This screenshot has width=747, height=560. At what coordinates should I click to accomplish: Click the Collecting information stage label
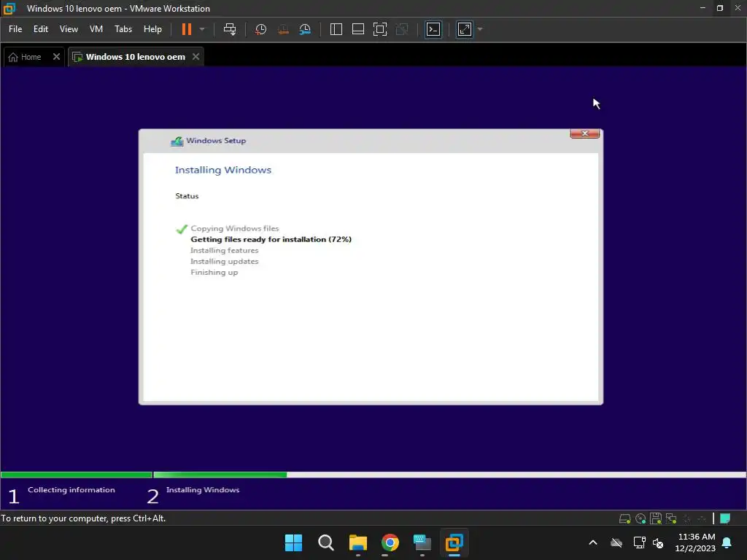(x=71, y=490)
